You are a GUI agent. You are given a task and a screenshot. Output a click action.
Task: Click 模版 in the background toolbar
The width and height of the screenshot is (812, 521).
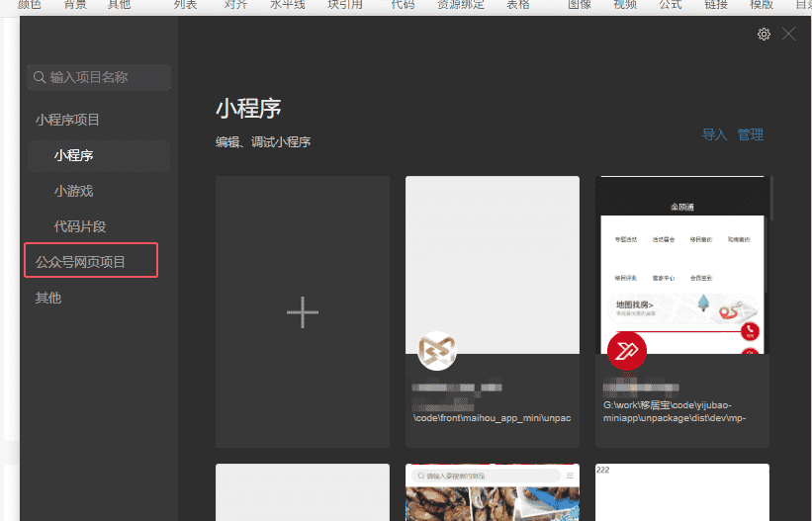762,5
